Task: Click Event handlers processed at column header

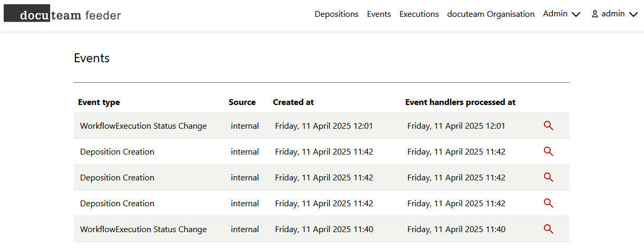Action: [x=461, y=102]
